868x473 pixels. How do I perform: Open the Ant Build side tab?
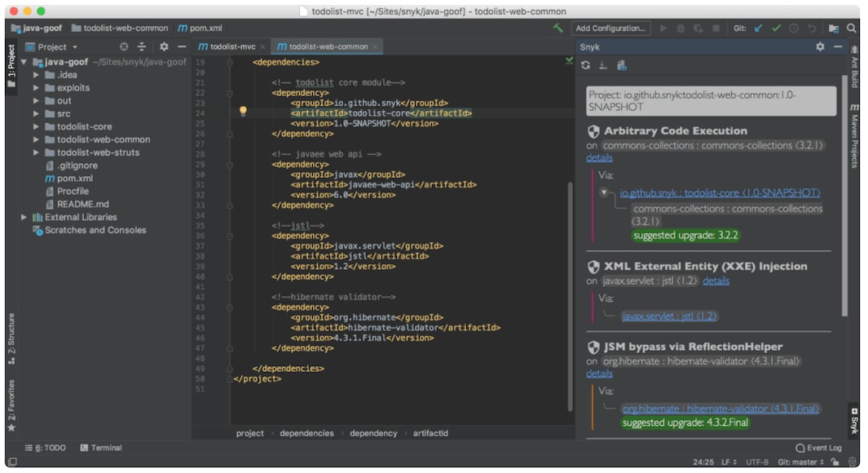pos(855,67)
